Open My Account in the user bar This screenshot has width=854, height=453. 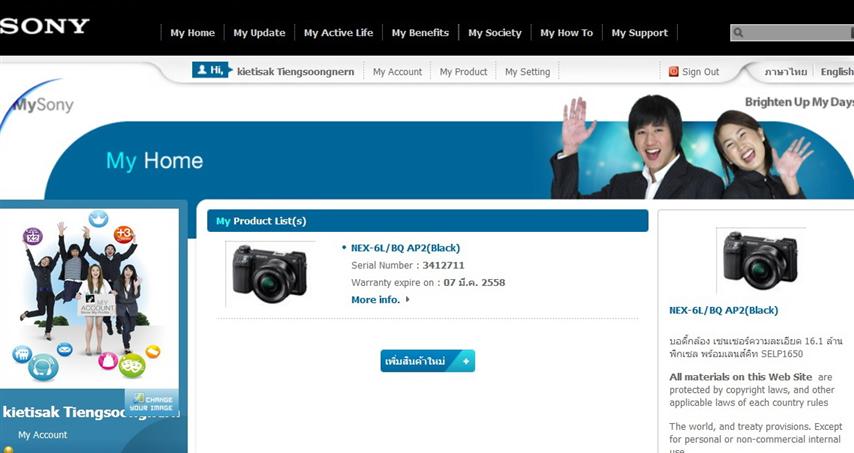click(x=397, y=72)
